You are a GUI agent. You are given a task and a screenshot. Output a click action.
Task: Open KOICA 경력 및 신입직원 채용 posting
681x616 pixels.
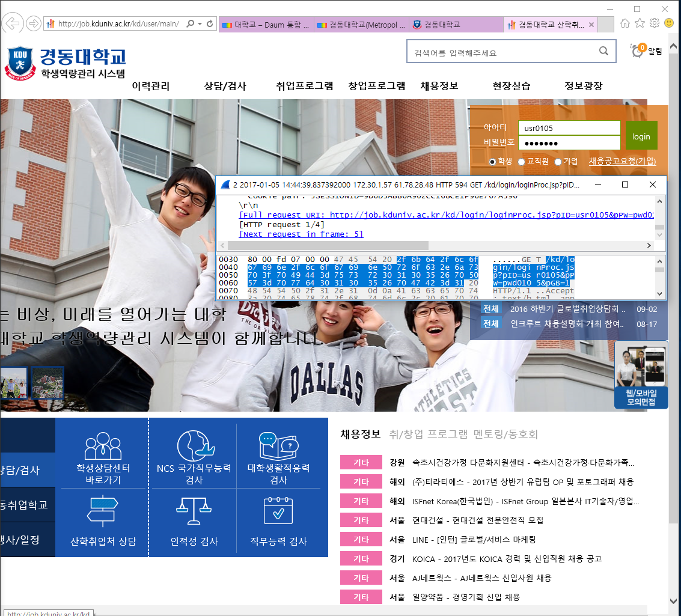[x=507, y=559]
